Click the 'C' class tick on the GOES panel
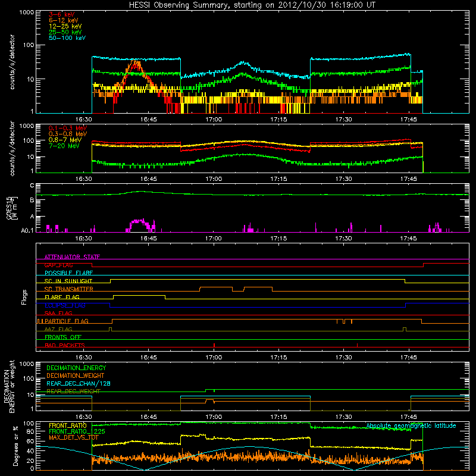The height and width of the screenshot is (476, 476). [32, 186]
